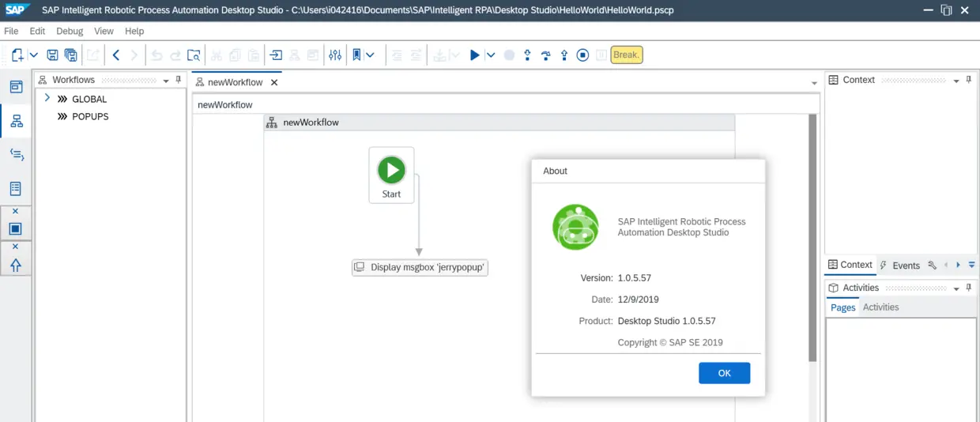Open dropdown arrow next to New file icon

[34, 55]
